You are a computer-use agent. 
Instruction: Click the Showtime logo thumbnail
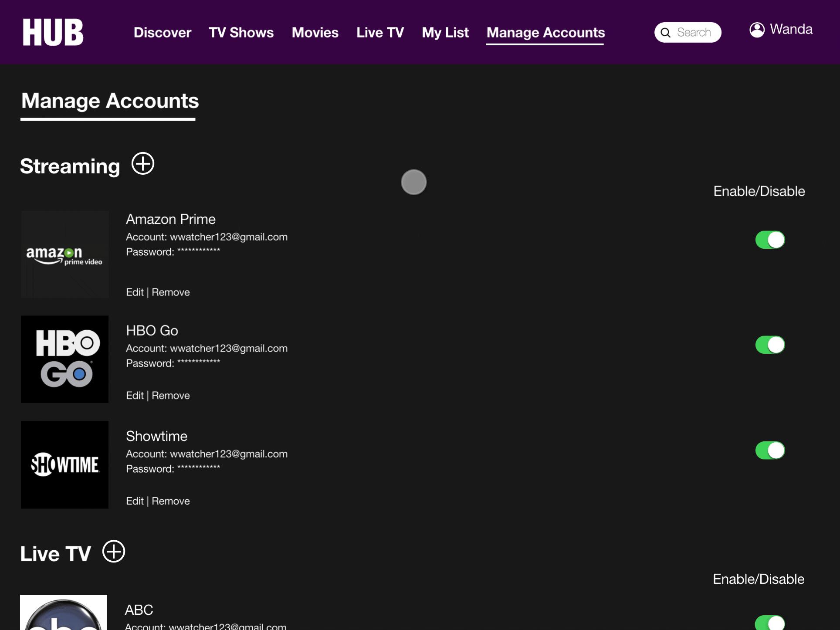click(x=65, y=465)
